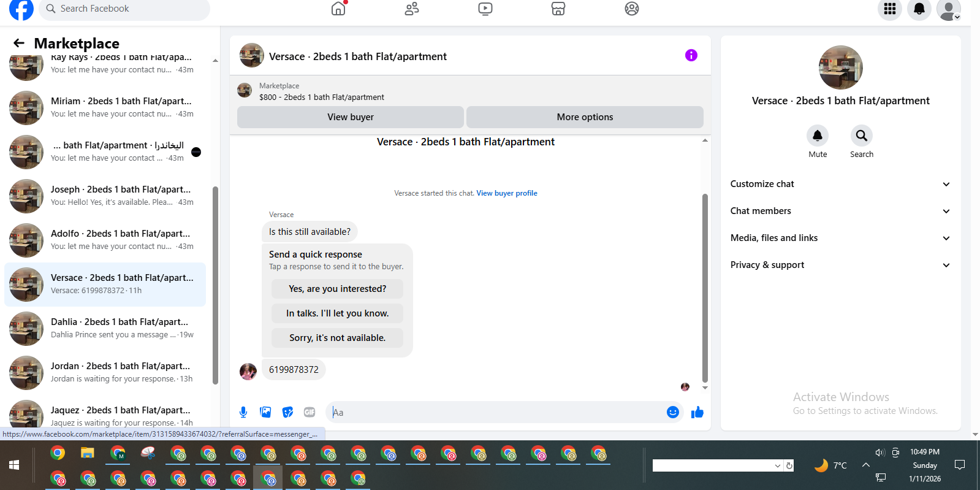Open the notifications bell

click(919, 9)
